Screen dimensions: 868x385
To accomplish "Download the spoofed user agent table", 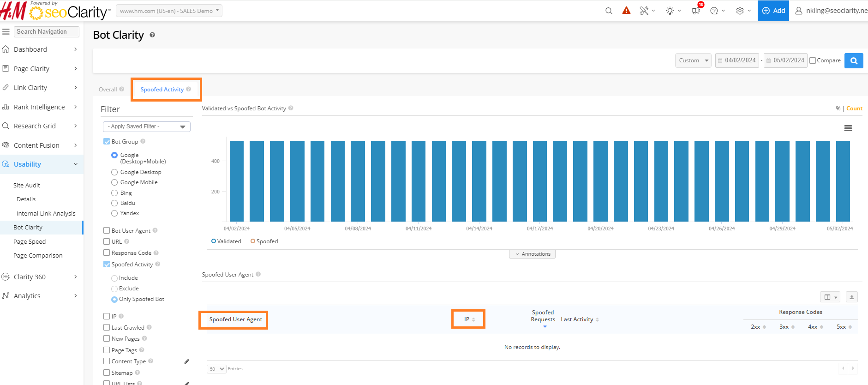I will (852, 297).
